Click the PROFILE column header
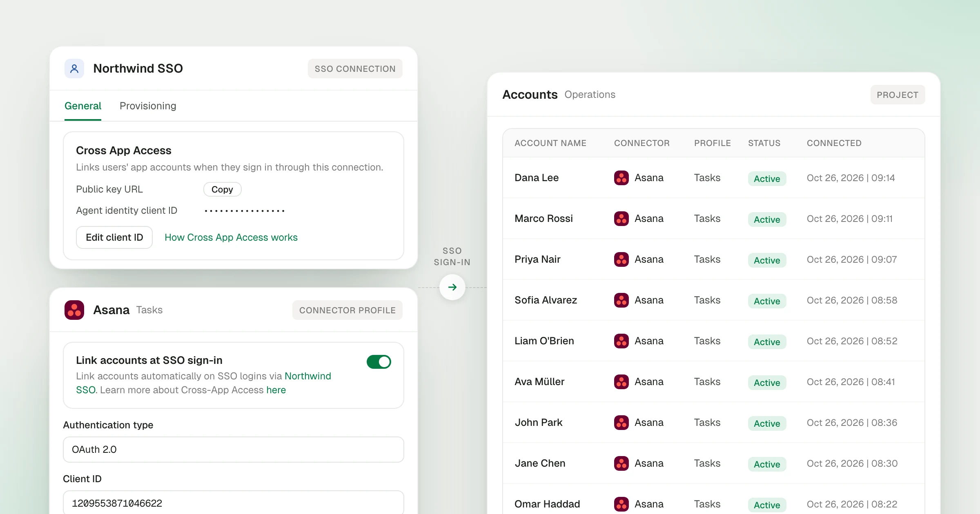The height and width of the screenshot is (514, 980). (713, 143)
